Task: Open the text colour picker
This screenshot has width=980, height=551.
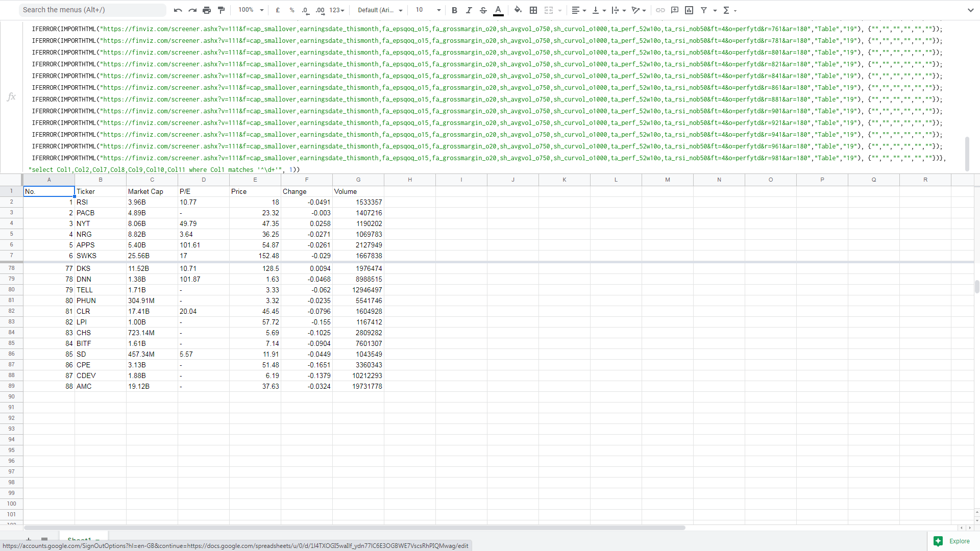Action: [499, 10]
